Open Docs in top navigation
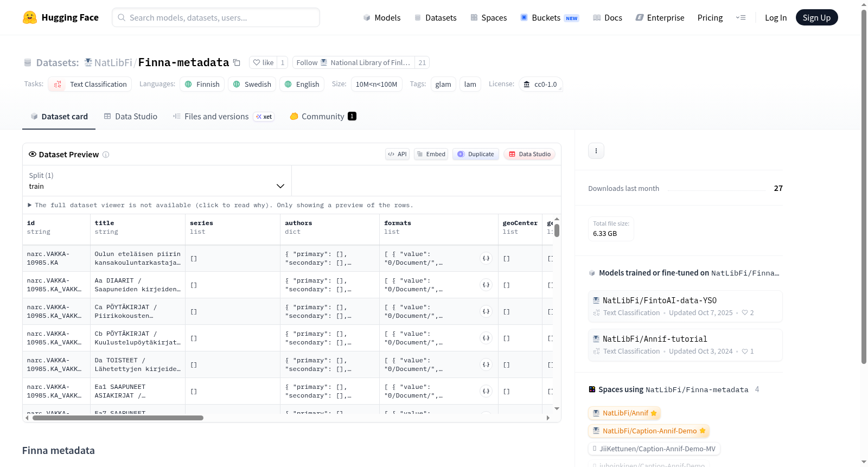 pyautogui.click(x=608, y=17)
